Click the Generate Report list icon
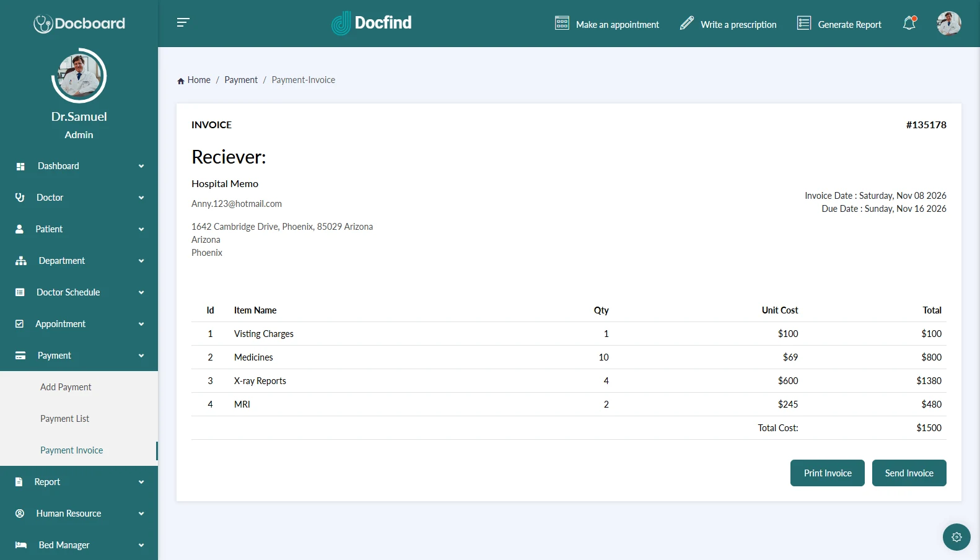Screen dimensions: 980x560 [x=803, y=24]
